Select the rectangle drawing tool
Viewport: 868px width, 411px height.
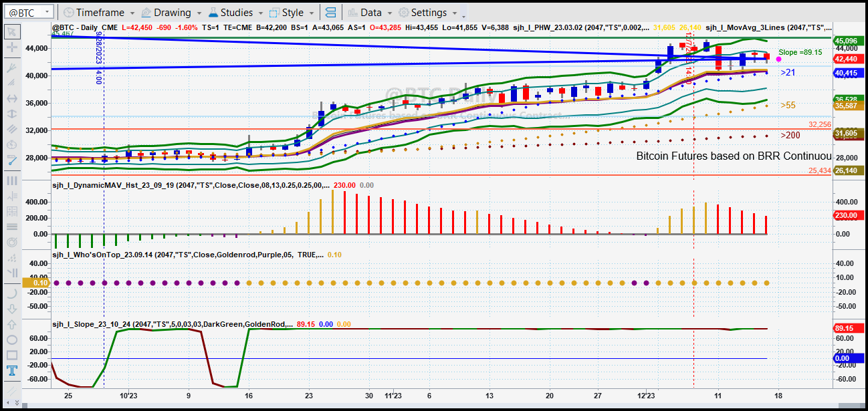click(x=12, y=356)
